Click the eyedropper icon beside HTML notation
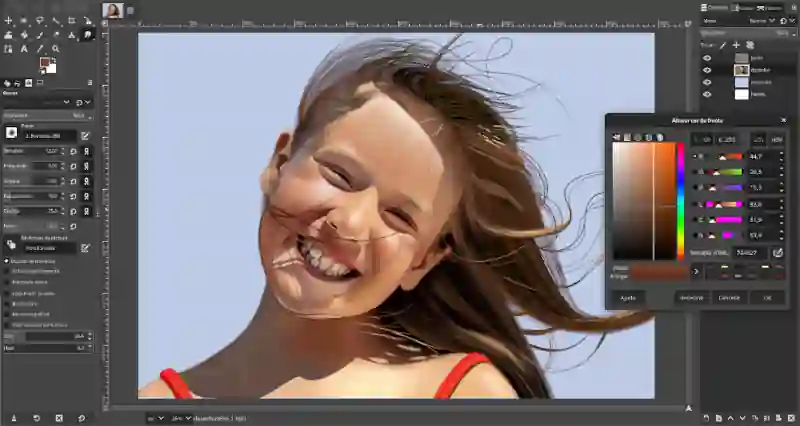Image resolution: width=800 pixels, height=426 pixels. [778, 253]
